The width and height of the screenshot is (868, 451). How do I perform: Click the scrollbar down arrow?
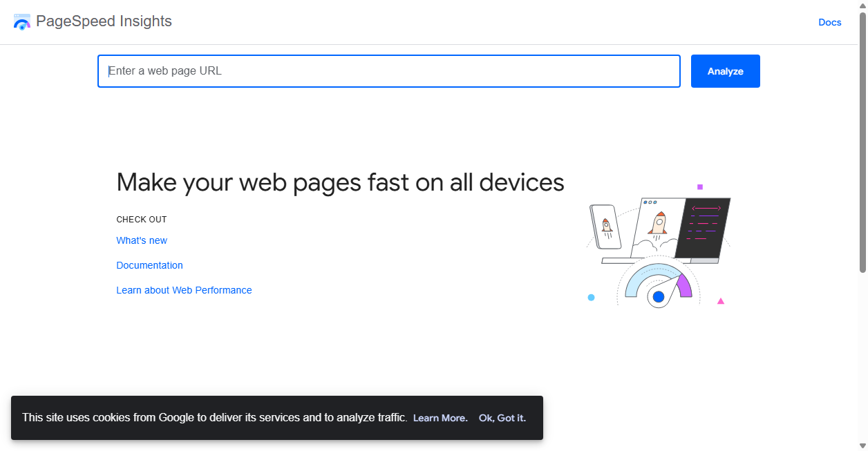862,445
